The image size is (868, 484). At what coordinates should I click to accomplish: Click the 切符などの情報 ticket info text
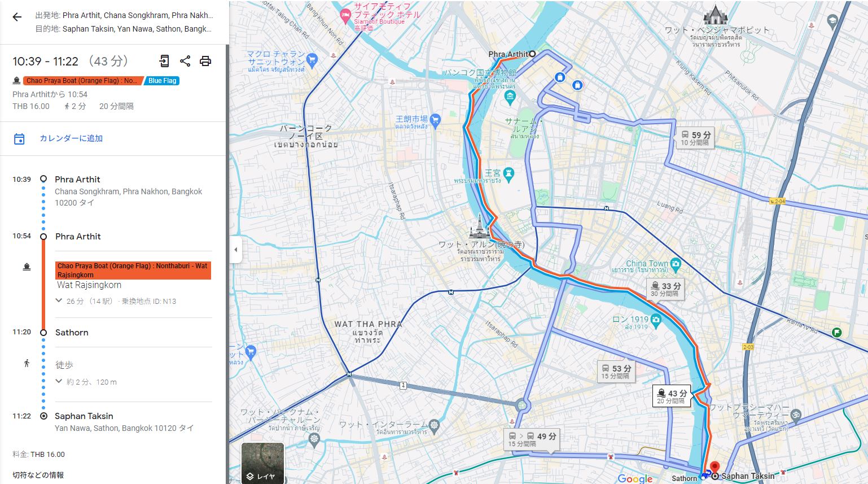tap(38, 475)
